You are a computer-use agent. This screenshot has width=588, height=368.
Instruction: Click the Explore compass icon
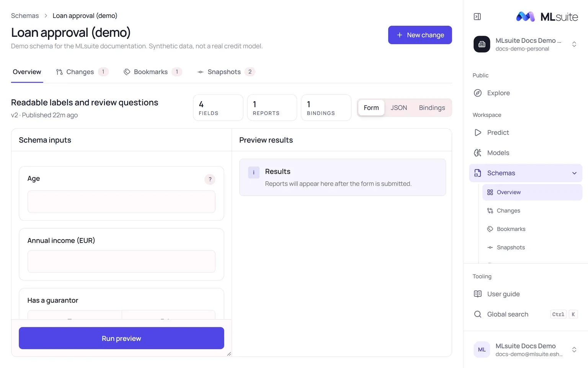pos(477,93)
